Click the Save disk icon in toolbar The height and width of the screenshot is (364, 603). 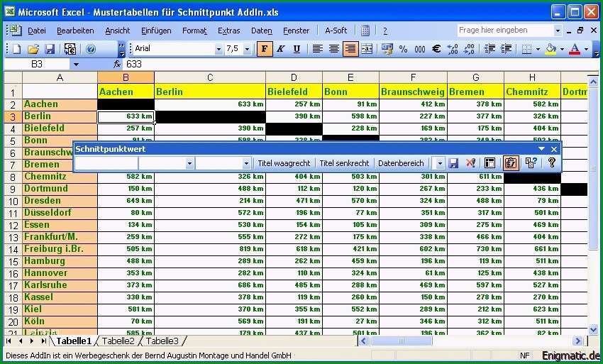(x=50, y=49)
